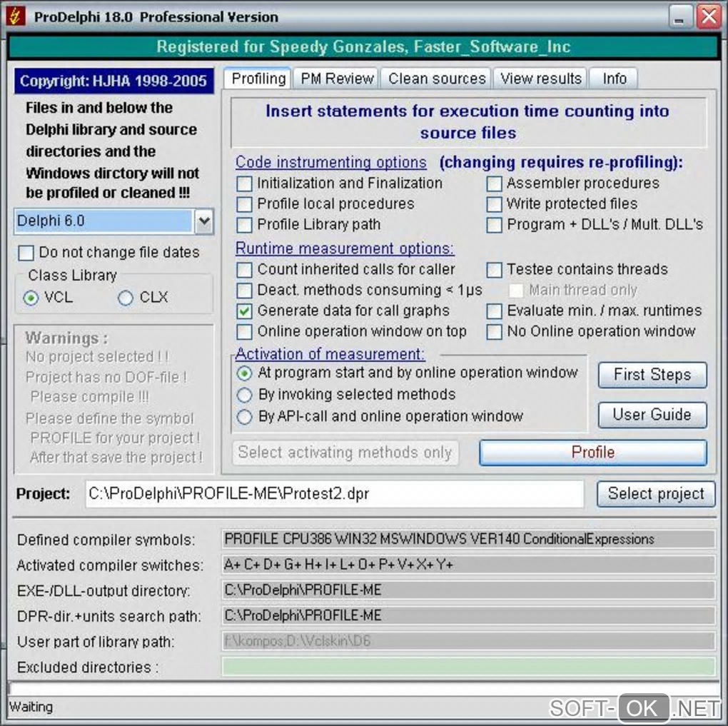Click the Defined compiler symbols field
The width and height of the screenshot is (728, 726).
click(x=468, y=539)
